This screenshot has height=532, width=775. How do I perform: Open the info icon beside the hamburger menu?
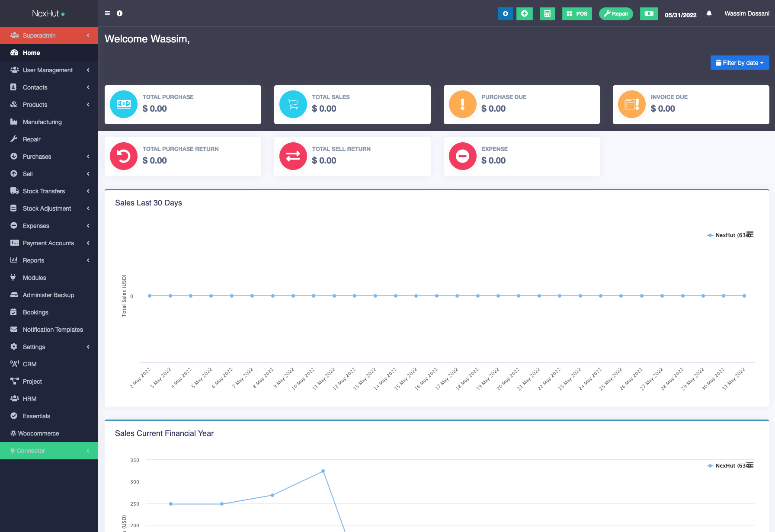click(119, 13)
